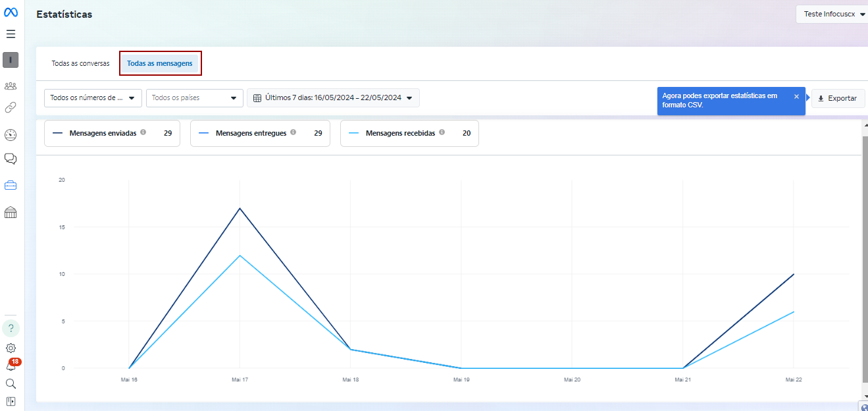The width and height of the screenshot is (868, 411).
Task: Toggle the Mensagens recebidas series card
Action: tap(409, 133)
